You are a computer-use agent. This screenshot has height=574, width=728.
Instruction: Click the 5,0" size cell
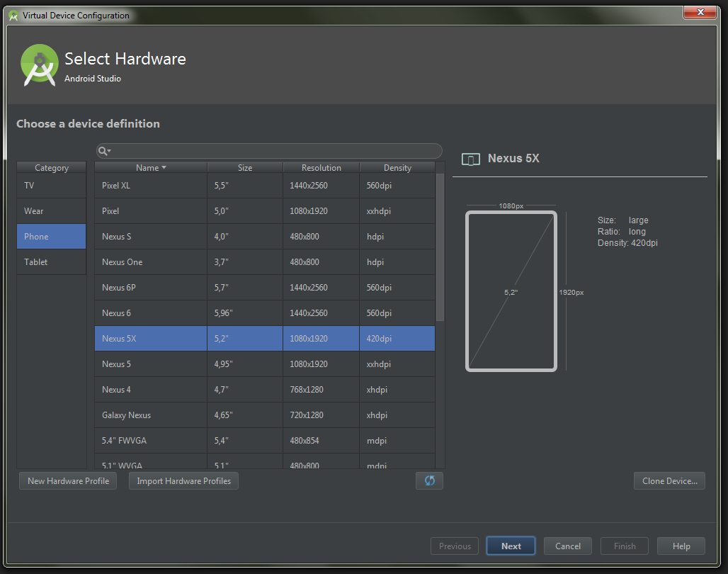[x=245, y=211]
